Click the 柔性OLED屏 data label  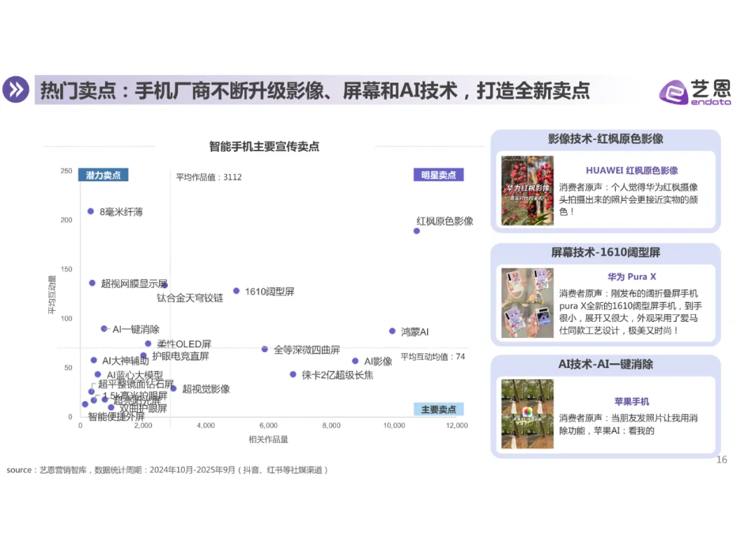(184, 344)
